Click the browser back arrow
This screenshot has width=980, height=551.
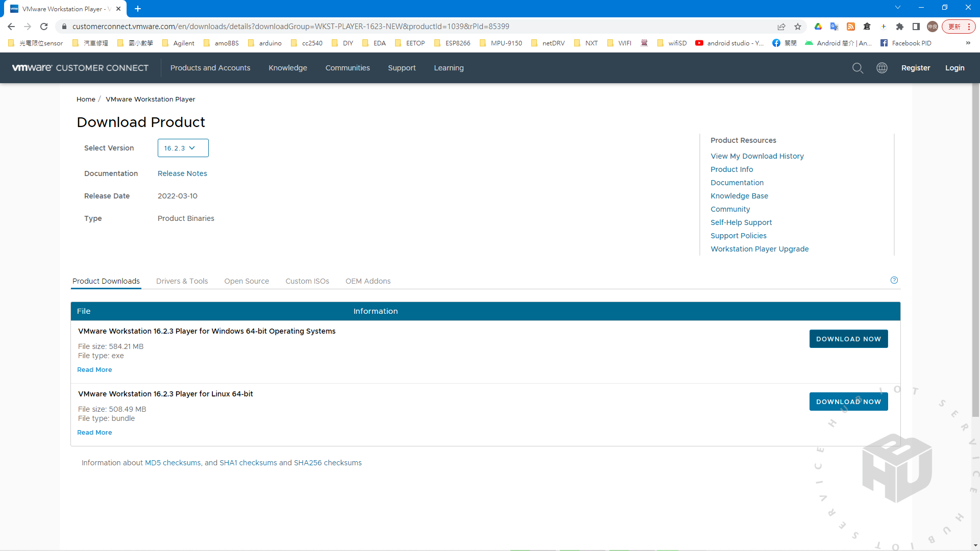pos(11,27)
